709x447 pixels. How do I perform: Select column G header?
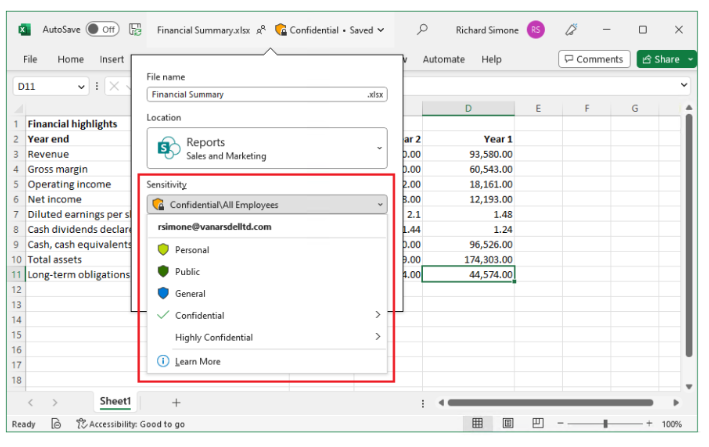point(635,108)
